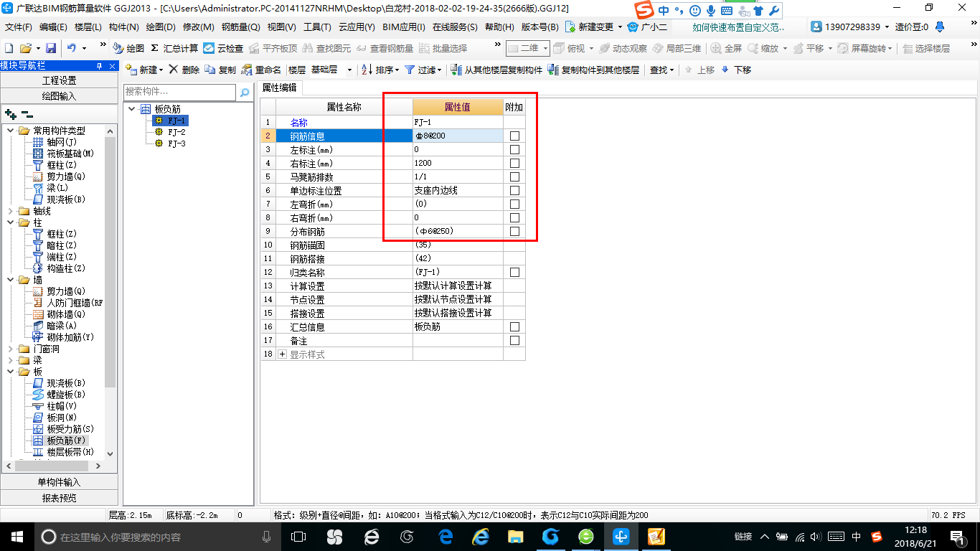Click the 工程设置 panel button

coord(59,80)
